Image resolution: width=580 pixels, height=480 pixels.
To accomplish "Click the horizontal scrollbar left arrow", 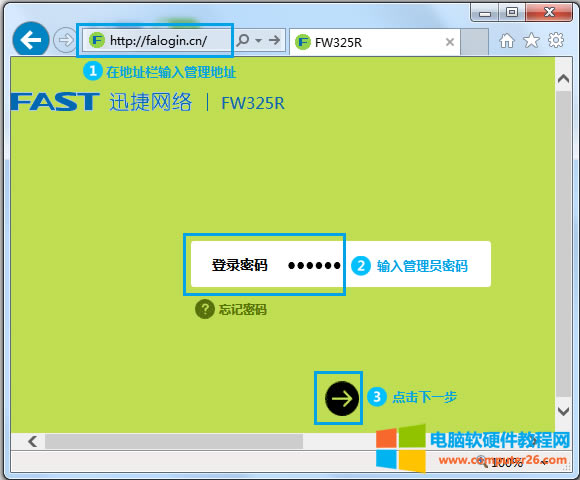I will (33, 441).
